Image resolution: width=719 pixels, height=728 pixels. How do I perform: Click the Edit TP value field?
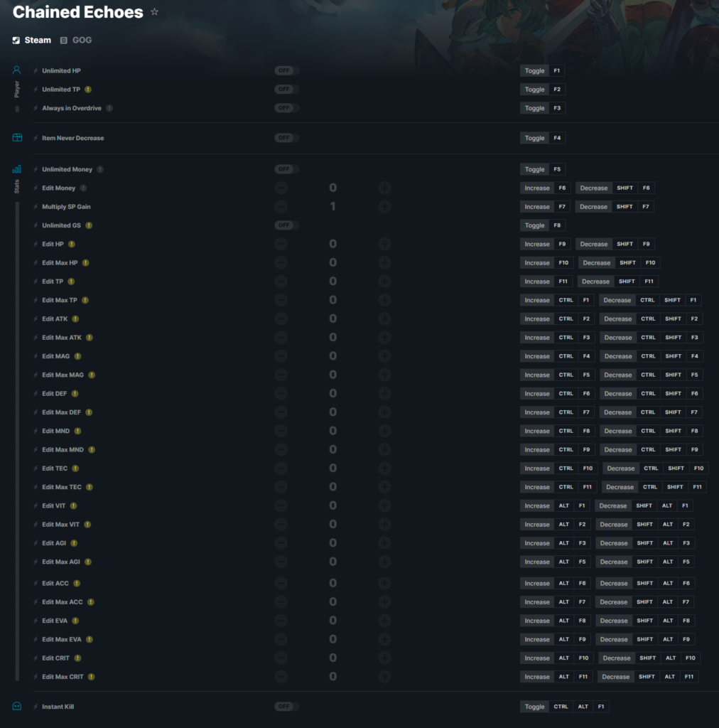coord(333,282)
